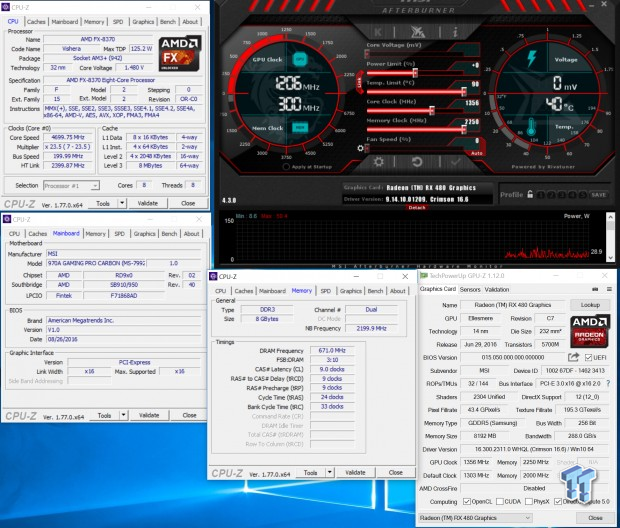The width and height of the screenshot is (620, 528).
Task: Click Validate in the Mainboard CPU-Z window
Action: (x=149, y=415)
